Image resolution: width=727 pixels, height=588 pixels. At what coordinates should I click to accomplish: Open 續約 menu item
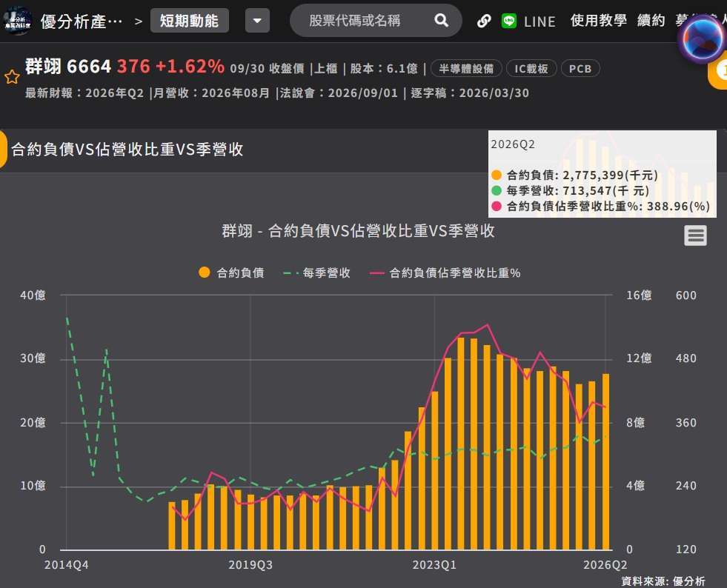(651, 21)
